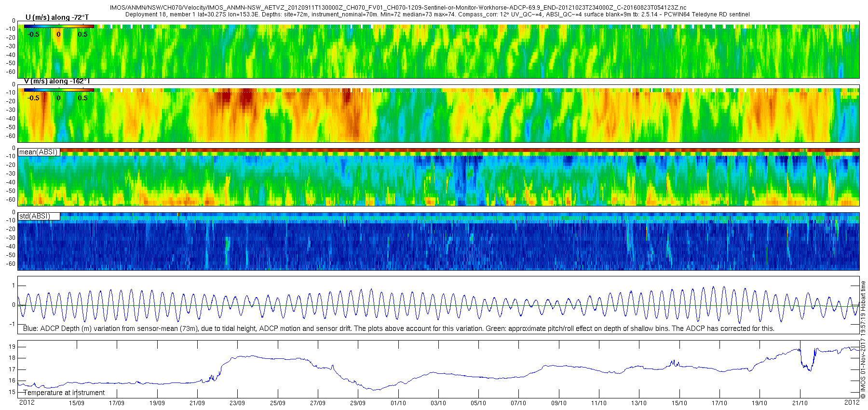This screenshot has height=410, width=868.
Task: Click the 05/10 date tick label
Action: click(x=478, y=403)
